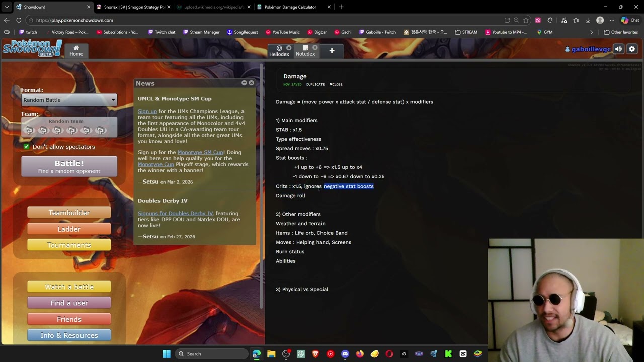Open the Monotype SM Cup link
Image resolution: width=644 pixels, height=362 pixels.
click(x=200, y=152)
